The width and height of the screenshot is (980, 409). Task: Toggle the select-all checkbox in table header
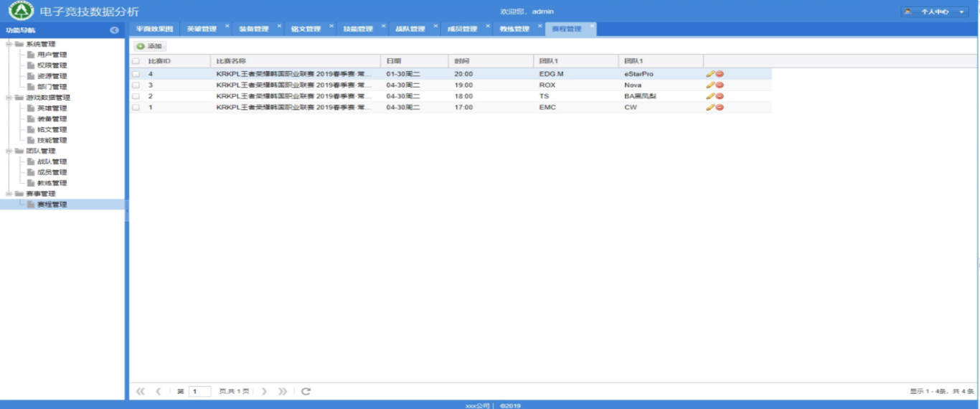click(136, 61)
